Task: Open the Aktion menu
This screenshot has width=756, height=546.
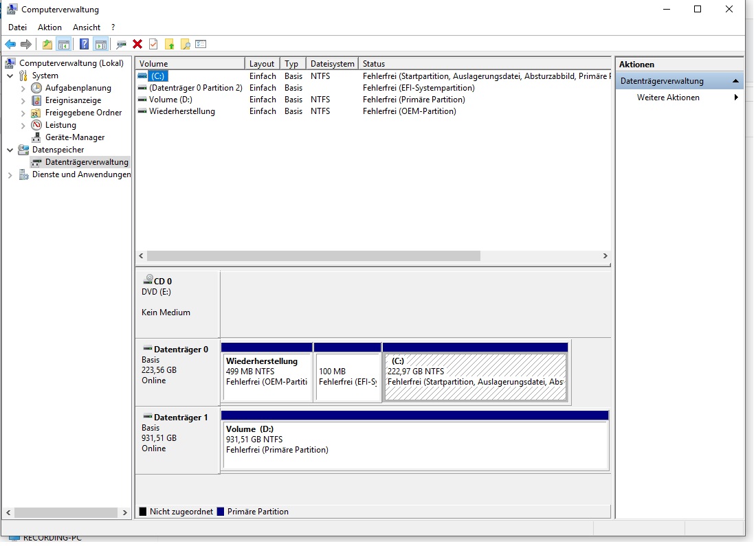Action: coord(49,27)
